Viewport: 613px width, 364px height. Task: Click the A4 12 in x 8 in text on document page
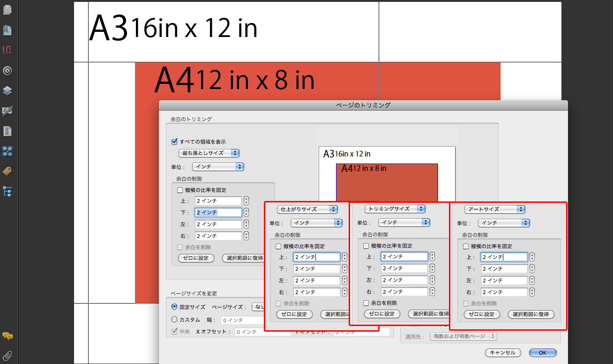pos(234,81)
